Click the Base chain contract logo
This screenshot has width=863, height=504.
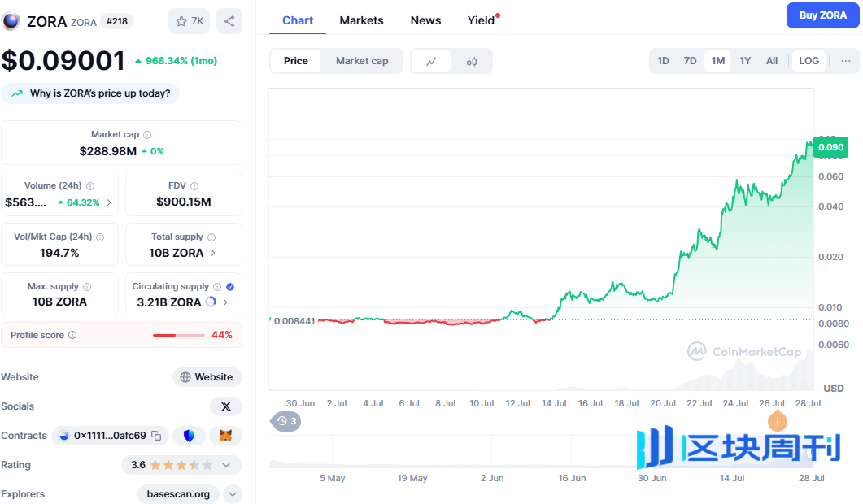[x=63, y=436]
